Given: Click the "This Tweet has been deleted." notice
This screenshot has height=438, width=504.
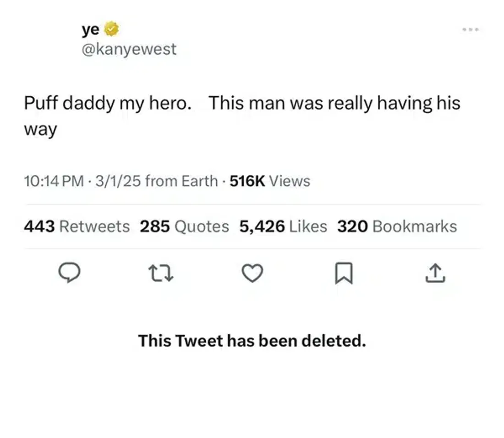Looking at the screenshot, I should (x=252, y=340).
